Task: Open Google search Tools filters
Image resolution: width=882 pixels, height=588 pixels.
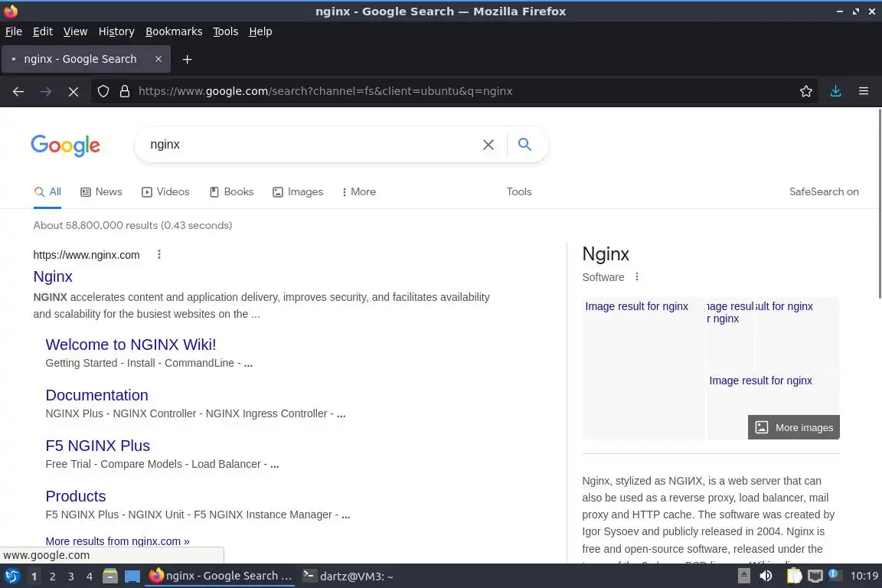Action: coord(519,192)
